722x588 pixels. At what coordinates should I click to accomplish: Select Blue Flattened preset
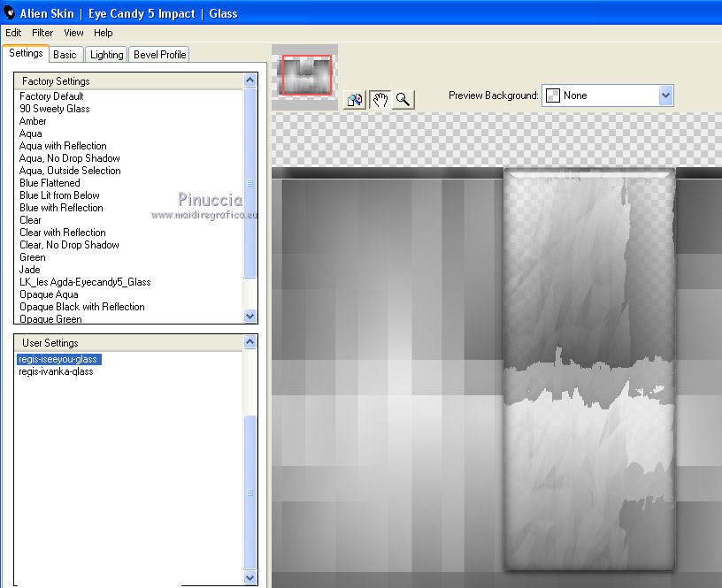(x=50, y=183)
